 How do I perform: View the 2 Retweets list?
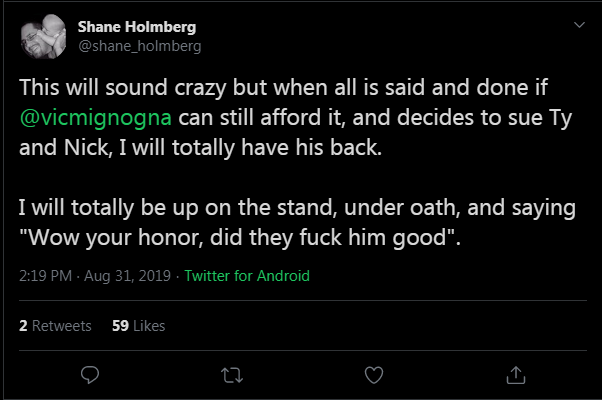tap(55, 326)
